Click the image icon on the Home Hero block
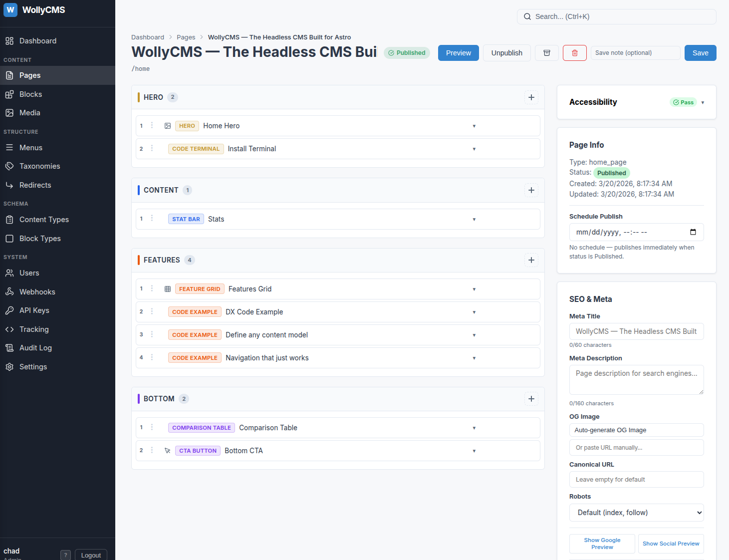 coord(167,126)
